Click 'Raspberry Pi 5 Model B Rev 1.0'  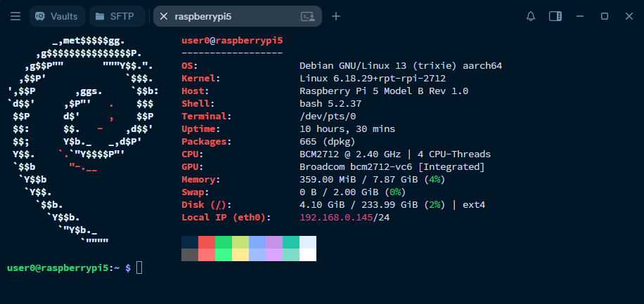click(384, 91)
